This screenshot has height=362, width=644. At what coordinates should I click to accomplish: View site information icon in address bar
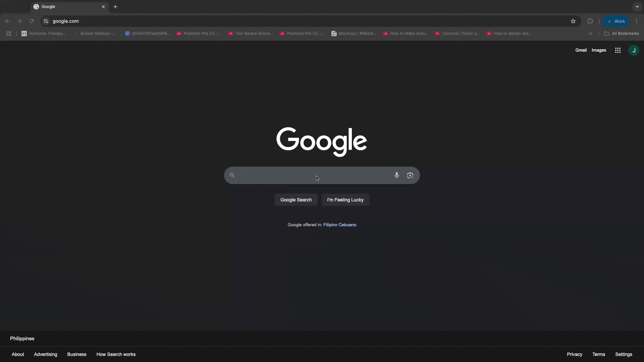click(x=46, y=21)
